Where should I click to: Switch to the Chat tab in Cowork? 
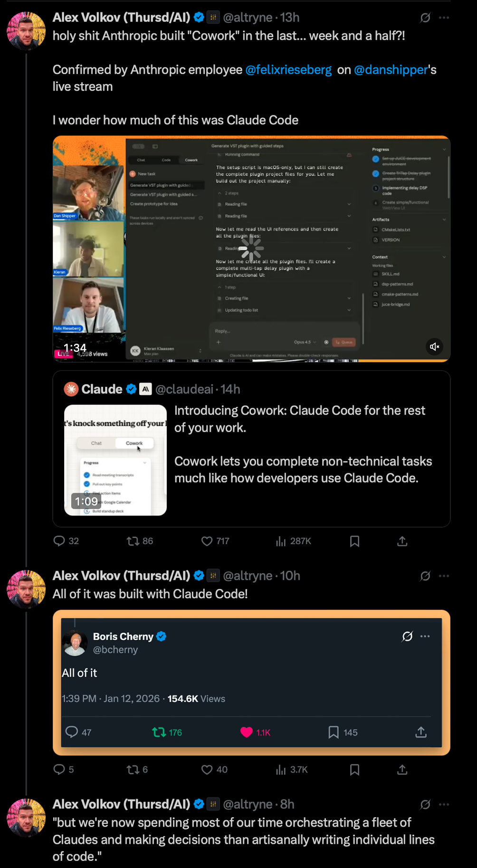coord(141,160)
